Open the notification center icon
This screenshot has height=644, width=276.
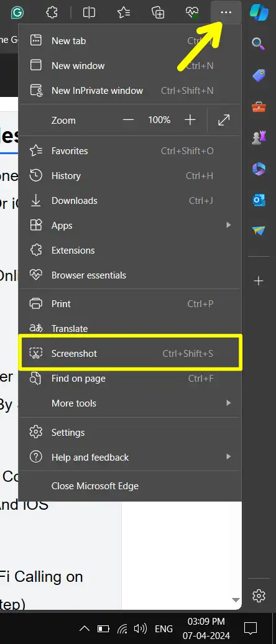click(x=250, y=628)
